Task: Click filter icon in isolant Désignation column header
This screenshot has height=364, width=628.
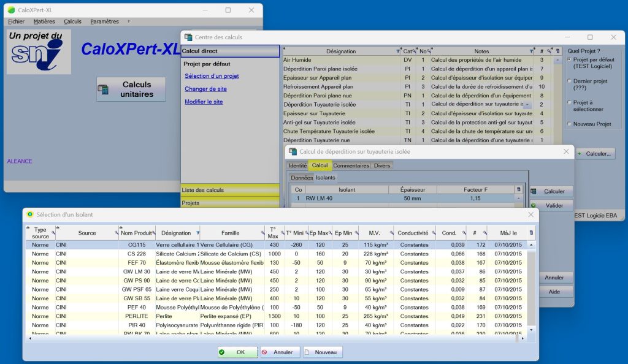Action: pyautogui.click(x=197, y=233)
